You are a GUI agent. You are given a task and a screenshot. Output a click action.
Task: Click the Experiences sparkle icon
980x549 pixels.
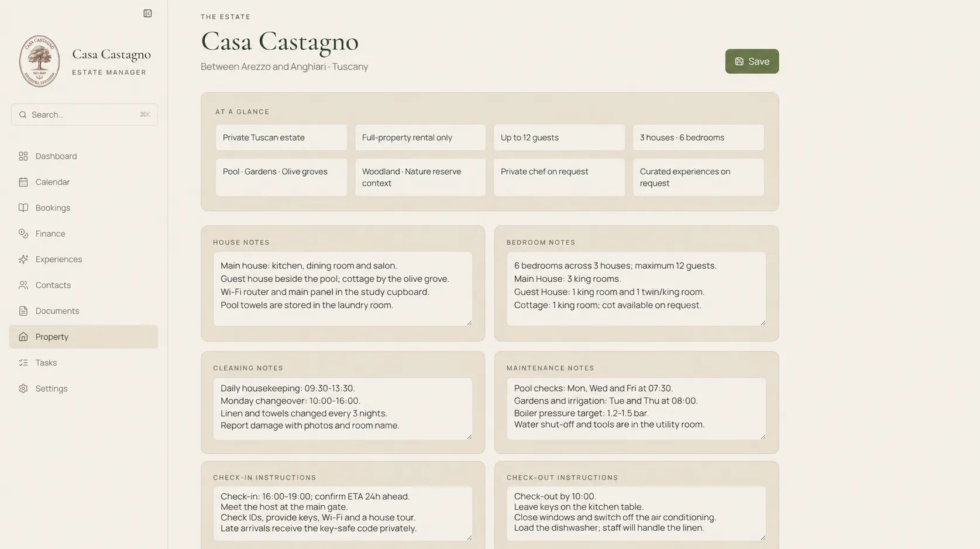tap(23, 259)
